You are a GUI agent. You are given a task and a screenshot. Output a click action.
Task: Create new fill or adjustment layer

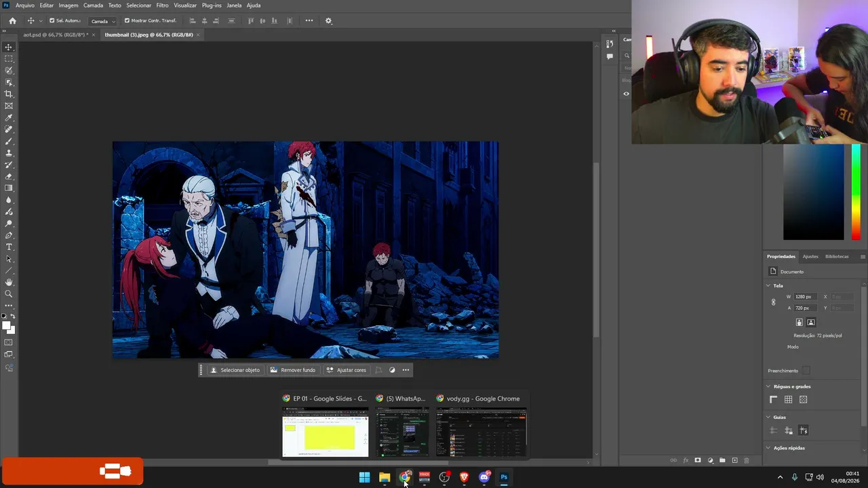click(x=710, y=460)
